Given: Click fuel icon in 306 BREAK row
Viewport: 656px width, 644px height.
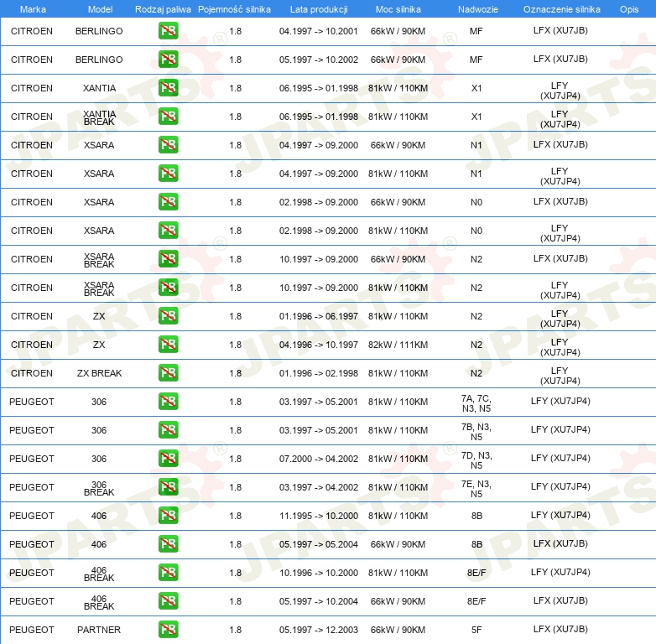Looking at the screenshot, I should click(x=168, y=486).
